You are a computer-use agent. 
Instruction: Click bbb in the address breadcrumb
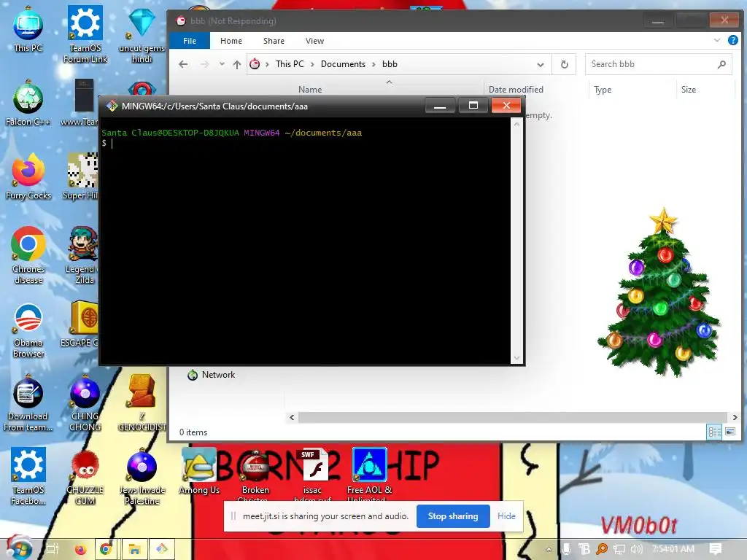390,64
